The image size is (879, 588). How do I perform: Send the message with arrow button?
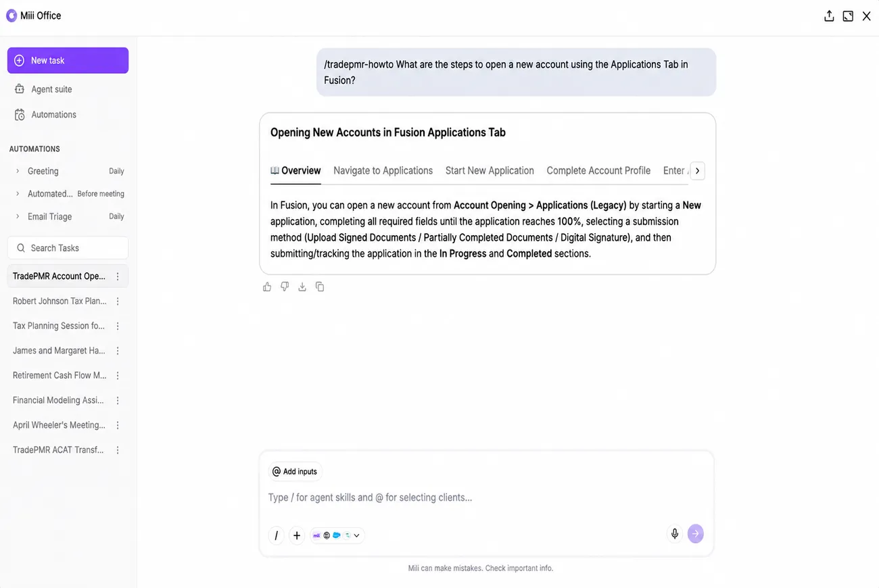point(695,534)
